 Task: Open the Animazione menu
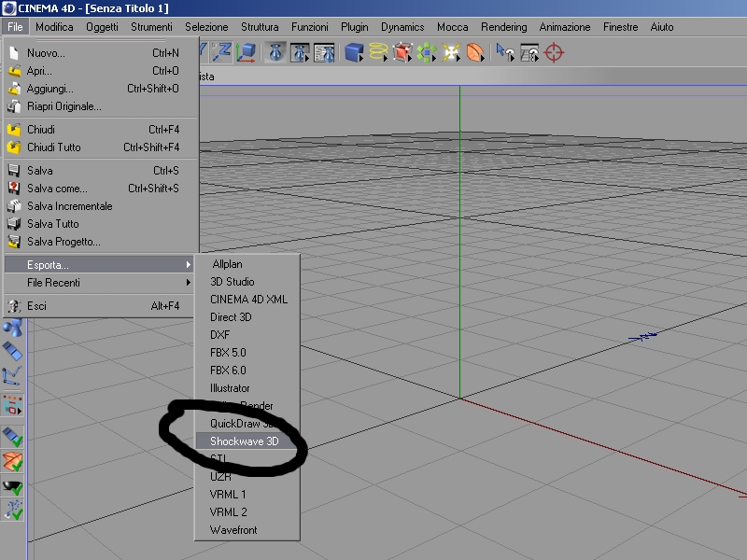tap(565, 27)
